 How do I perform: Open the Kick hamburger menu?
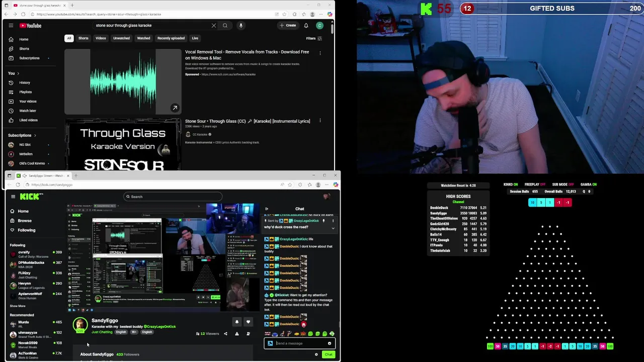(x=13, y=197)
